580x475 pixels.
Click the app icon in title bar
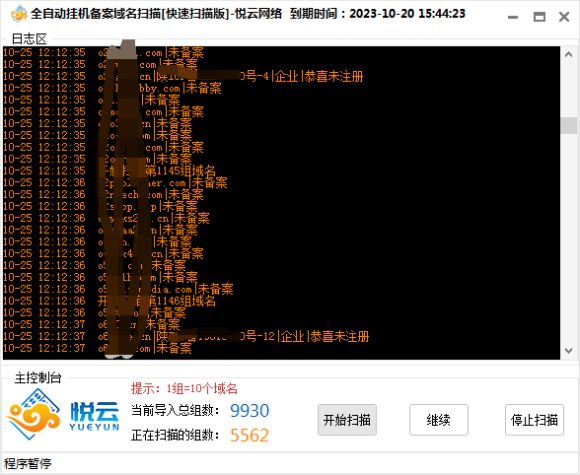pyautogui.click(x=18, y=14)
